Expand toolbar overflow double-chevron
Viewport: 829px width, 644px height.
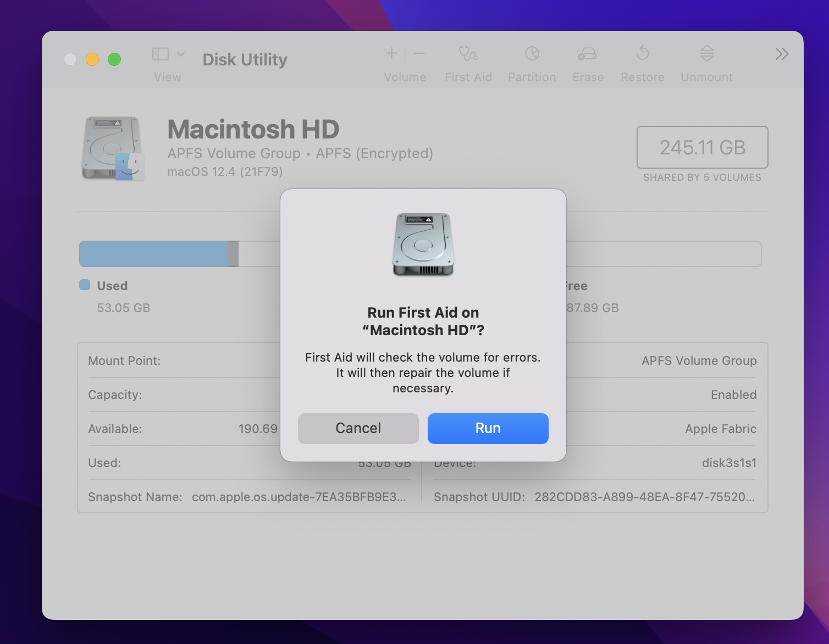point(782,54)
